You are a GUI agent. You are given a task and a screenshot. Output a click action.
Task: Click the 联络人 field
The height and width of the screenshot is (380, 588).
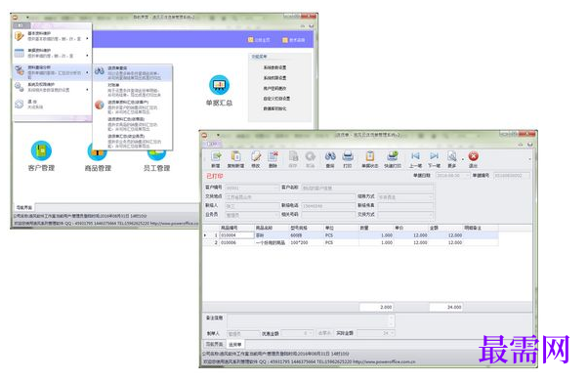[x=252, y=206]
